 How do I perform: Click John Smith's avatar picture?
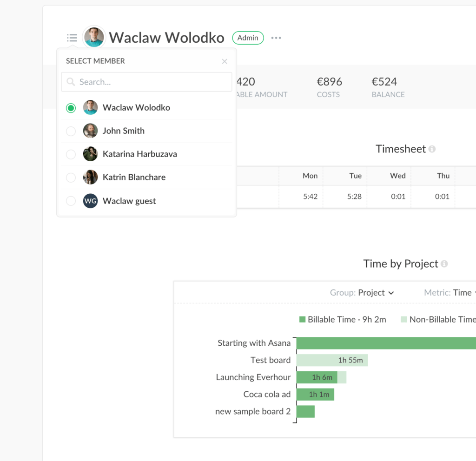90,131
